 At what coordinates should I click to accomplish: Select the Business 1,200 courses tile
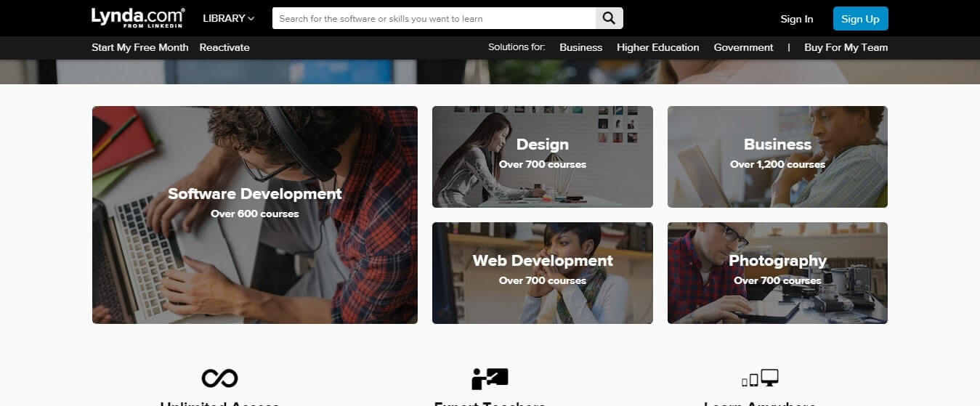777,157
